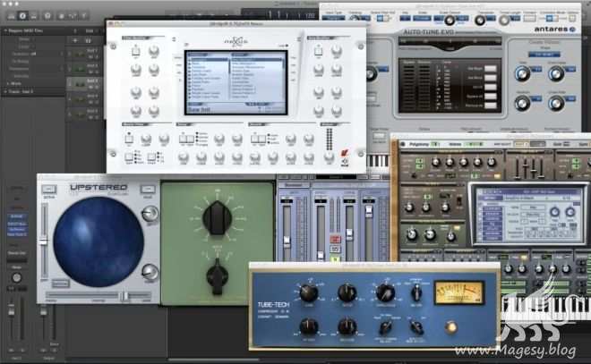Open Auto-Tune Key dropdown
Screen dimensions: 591x364
(405, 18)
